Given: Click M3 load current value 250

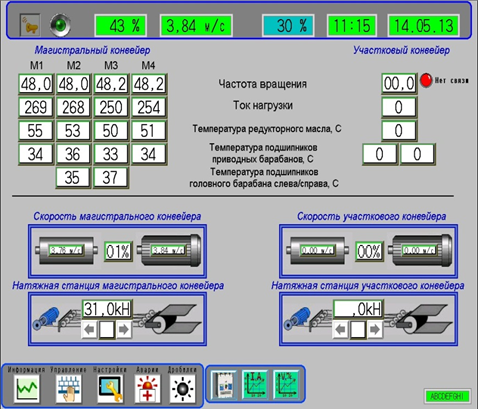Looking at the screenshot, I should [x=111, y=107].
